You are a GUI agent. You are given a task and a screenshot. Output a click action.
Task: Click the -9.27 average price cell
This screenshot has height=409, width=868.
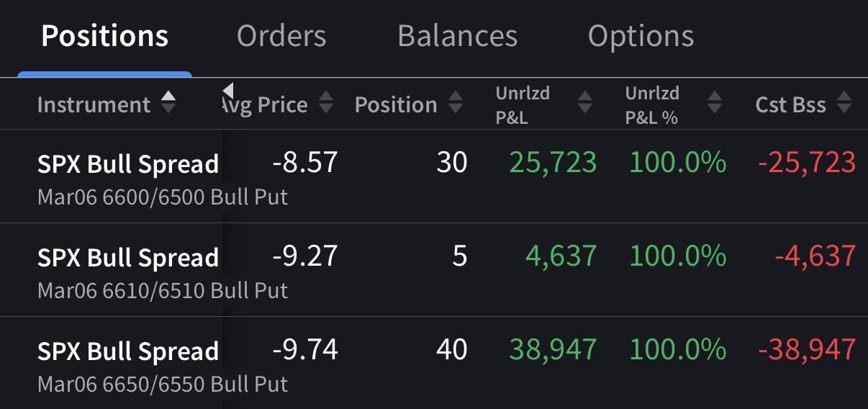click(304, 256)
